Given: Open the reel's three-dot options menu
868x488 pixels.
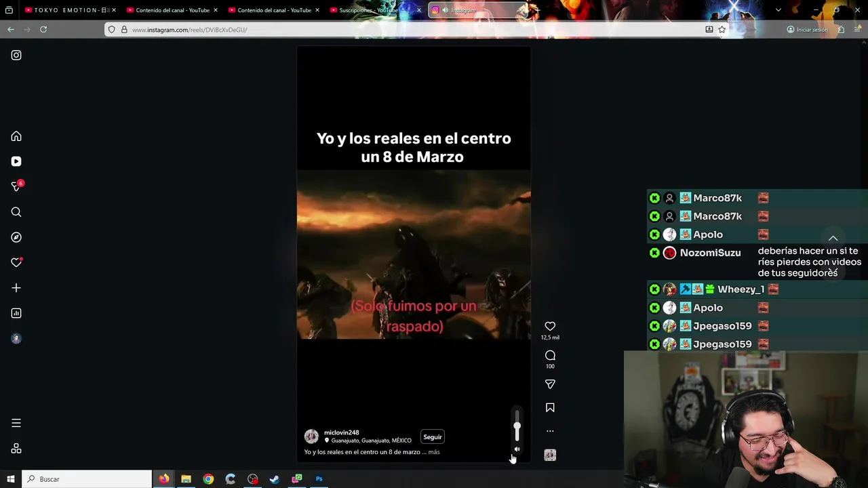Looking at the screenshot, I should click(x=550, y=431).
